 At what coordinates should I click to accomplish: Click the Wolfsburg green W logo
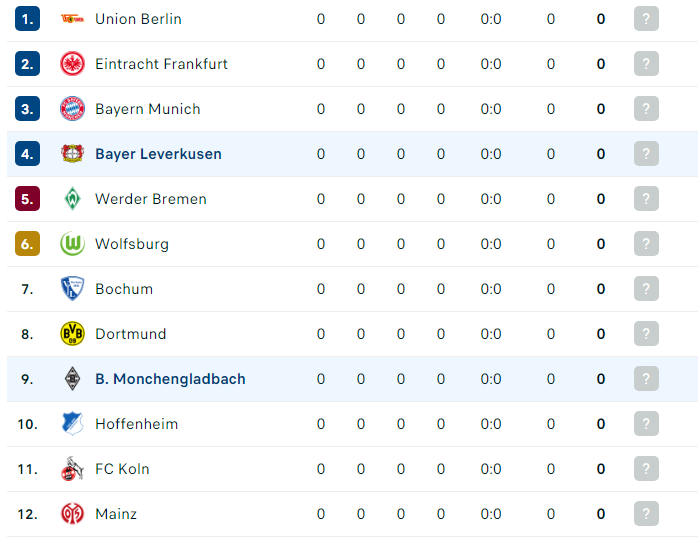pyautogui.click(x=72, y=244)
